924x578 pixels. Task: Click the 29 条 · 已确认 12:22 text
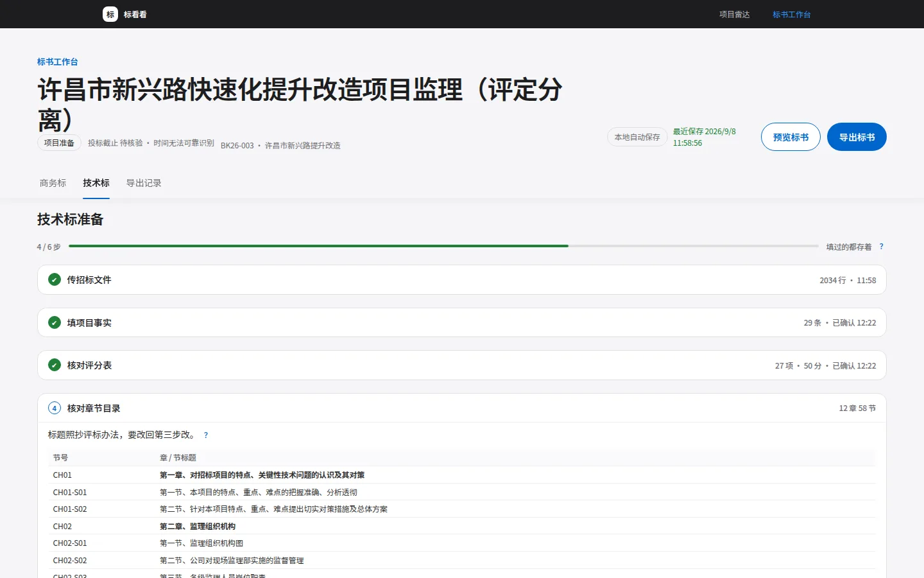(839, 322)
